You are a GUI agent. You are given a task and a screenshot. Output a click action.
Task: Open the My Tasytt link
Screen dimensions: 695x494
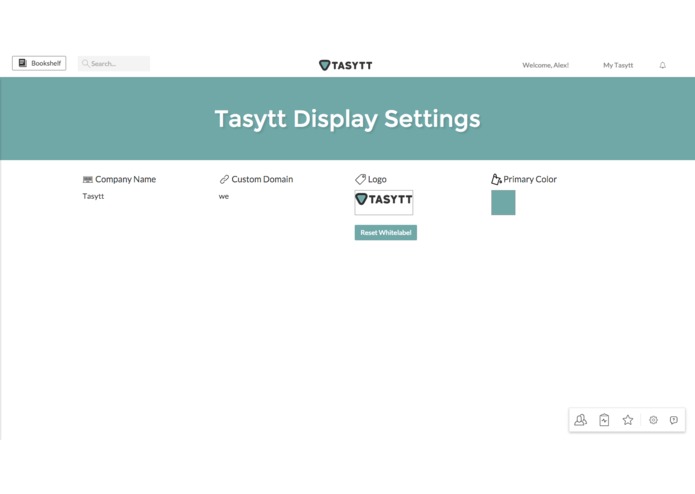pyautogui.click(x=618, y=65)
